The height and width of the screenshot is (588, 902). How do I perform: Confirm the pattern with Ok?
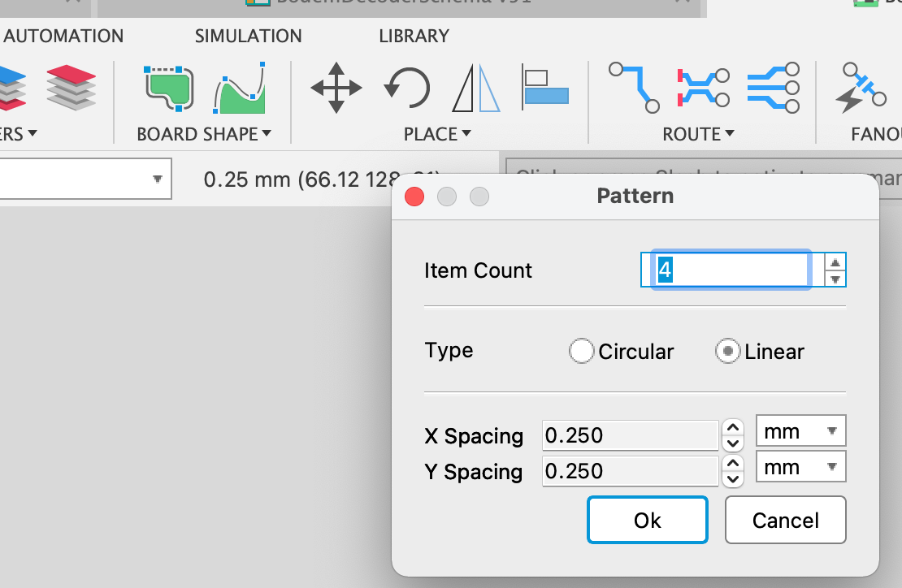coord(647,520)
